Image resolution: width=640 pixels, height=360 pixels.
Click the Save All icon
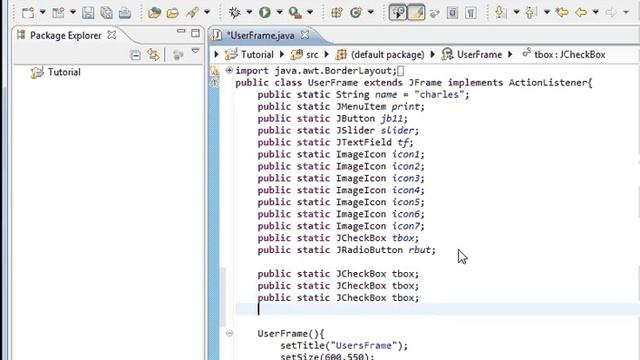[x=107, y=13]
